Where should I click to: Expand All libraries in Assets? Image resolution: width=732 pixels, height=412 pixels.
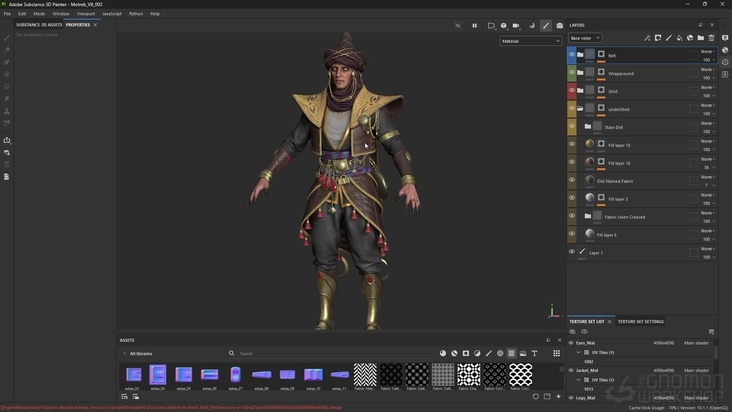[125, 354]
